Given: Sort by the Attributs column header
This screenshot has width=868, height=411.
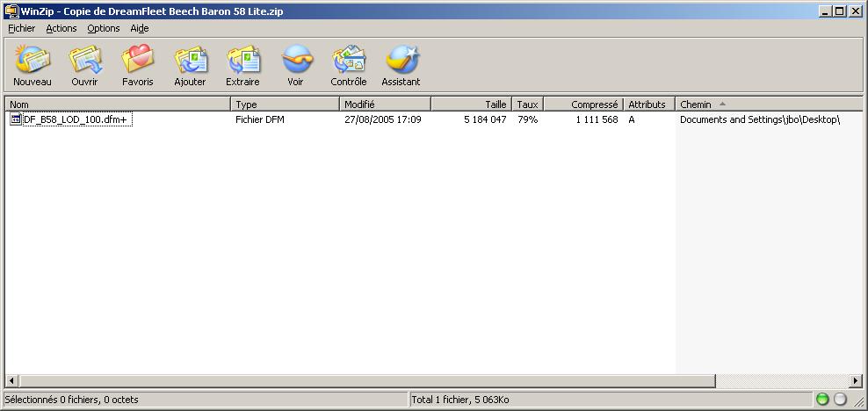Looking at the screenshot, I should 649,104.
